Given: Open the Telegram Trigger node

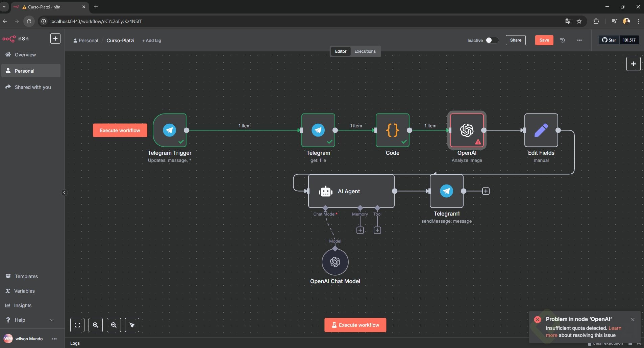Looking at the screenshot, I should pos(170,130).
